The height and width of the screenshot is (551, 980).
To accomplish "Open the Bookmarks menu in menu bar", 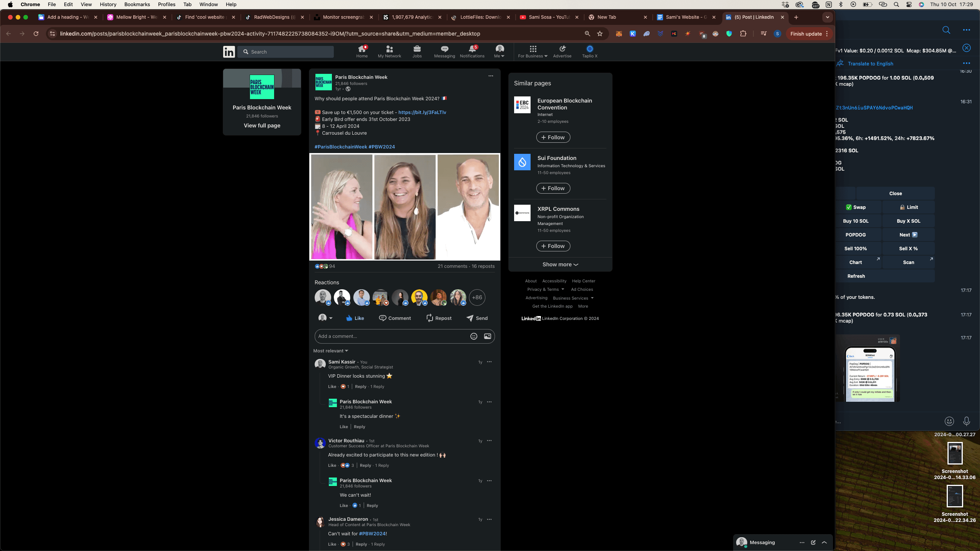I will (x=137, y=4).
